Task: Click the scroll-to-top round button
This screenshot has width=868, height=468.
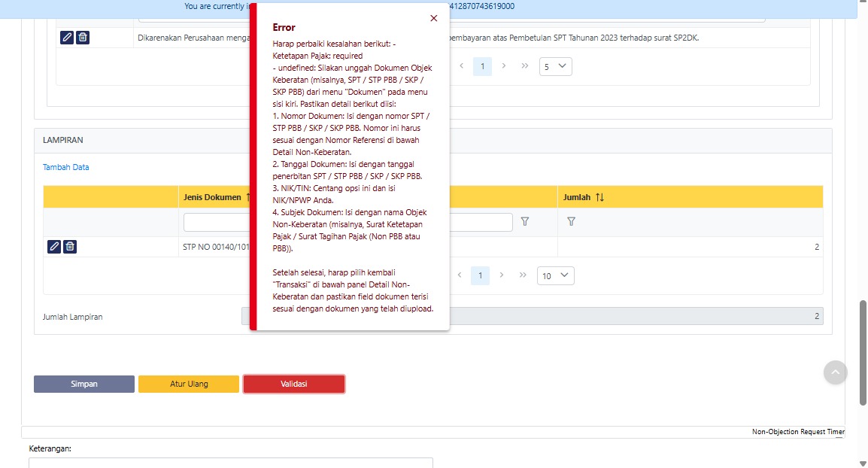Action: click(x=836, y=372)
